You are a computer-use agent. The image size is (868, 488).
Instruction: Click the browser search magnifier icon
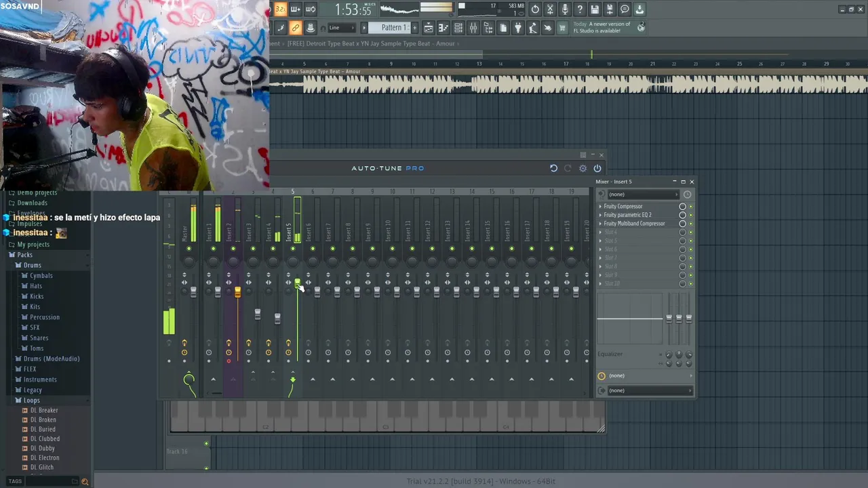pyautogui.click(x=85, y=481)
